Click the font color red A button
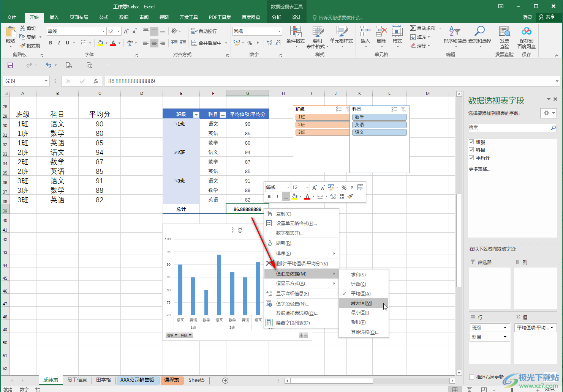563x392 pixels. tap(113, 43)
